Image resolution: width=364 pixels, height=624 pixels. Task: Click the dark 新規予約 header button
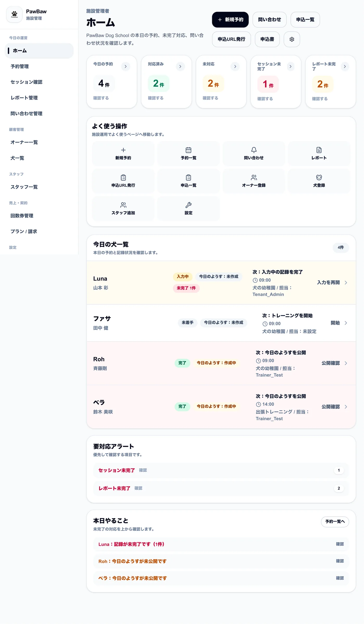tap(230, 20)
